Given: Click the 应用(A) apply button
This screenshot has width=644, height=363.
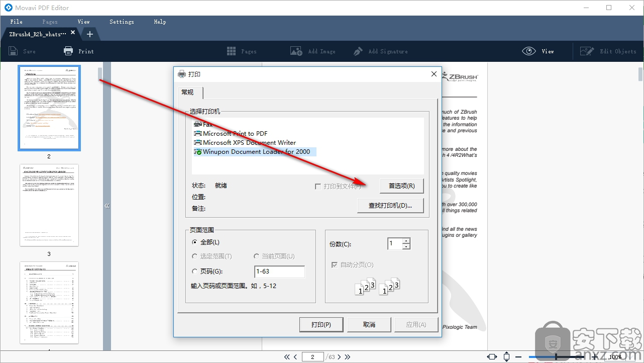Looking at the screenshot, I should pyautogui.click(x=416, y=325).
